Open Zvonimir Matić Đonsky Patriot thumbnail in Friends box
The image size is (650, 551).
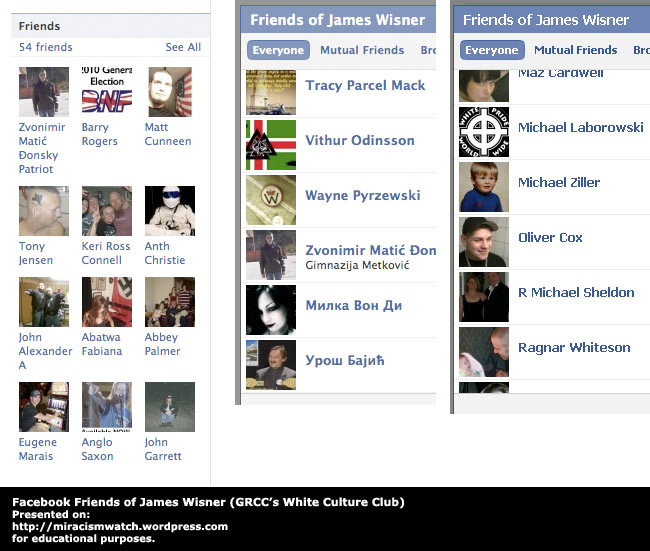pos(44,92)
